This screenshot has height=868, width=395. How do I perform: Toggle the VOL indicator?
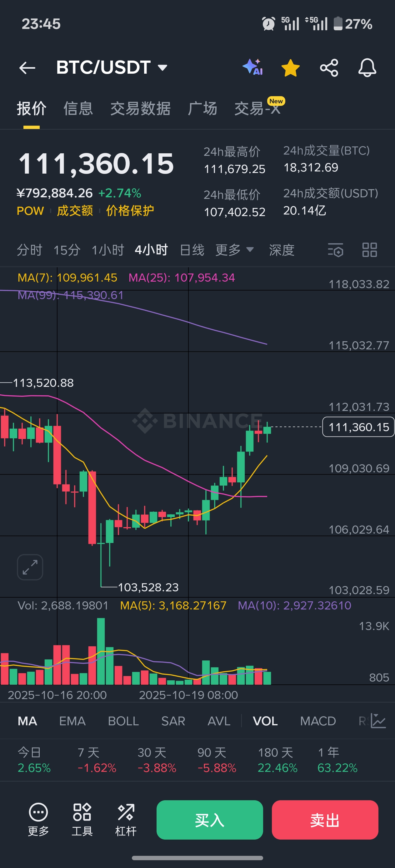click(x=265, y=721)
